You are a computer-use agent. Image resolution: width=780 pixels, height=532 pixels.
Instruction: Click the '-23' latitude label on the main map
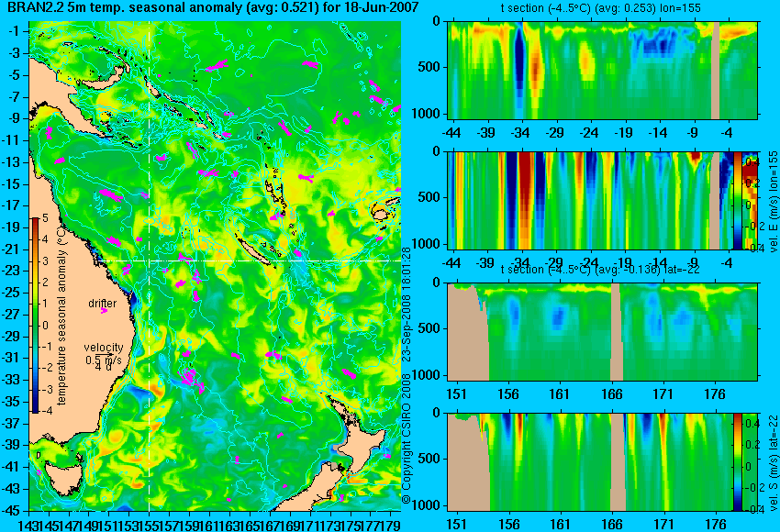tap(11, 271)
